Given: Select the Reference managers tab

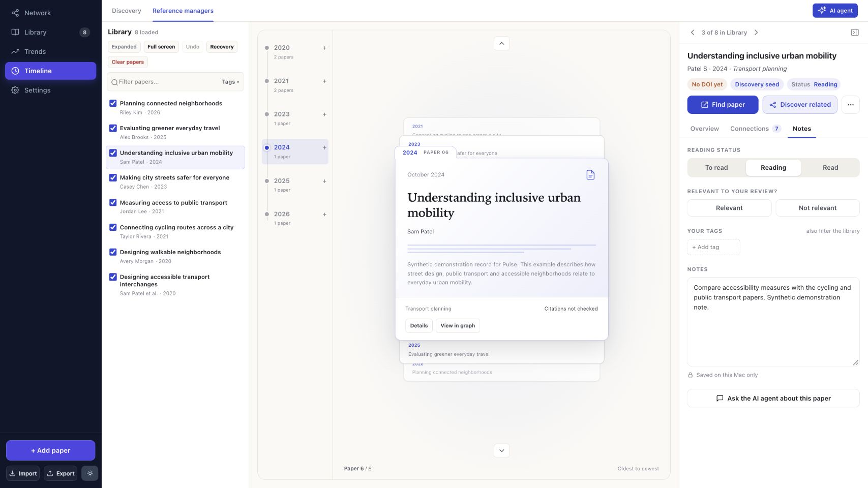Looking at the screenshot, I should coord(183,11).
